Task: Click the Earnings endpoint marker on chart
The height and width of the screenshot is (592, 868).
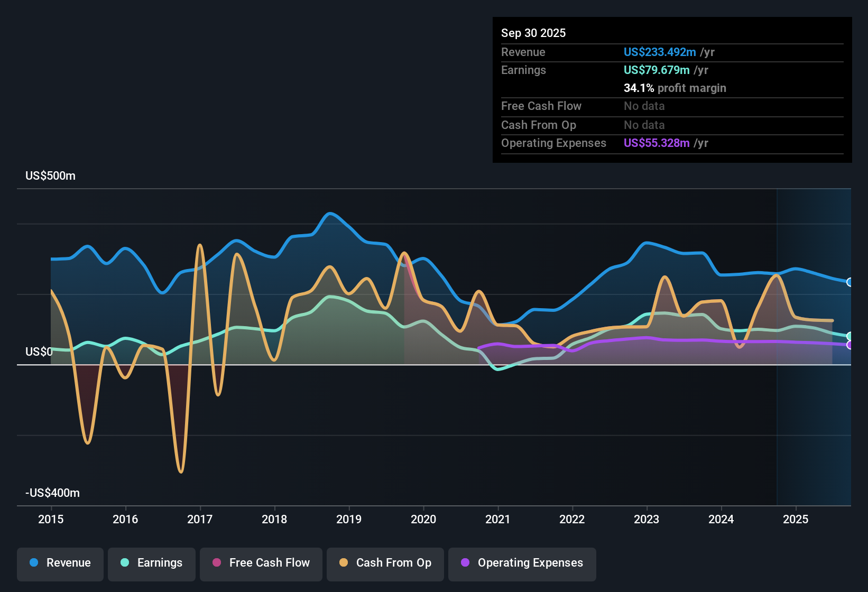Action: click(850, 336)
